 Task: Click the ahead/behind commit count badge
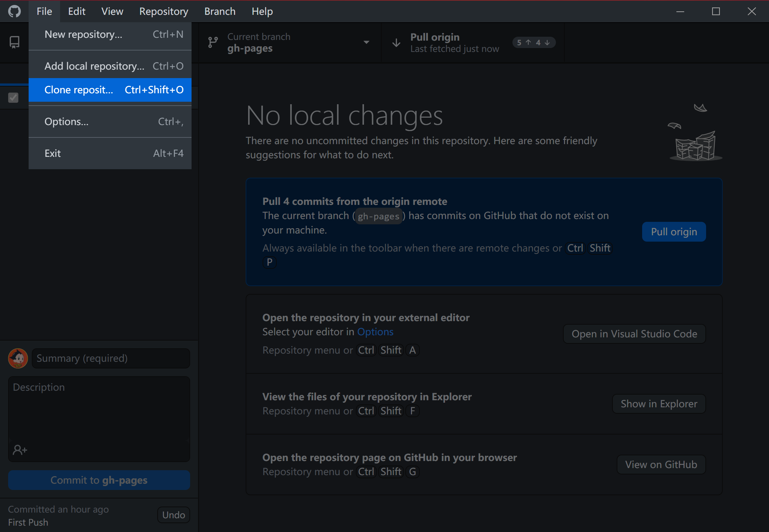[x=534, y=43]
